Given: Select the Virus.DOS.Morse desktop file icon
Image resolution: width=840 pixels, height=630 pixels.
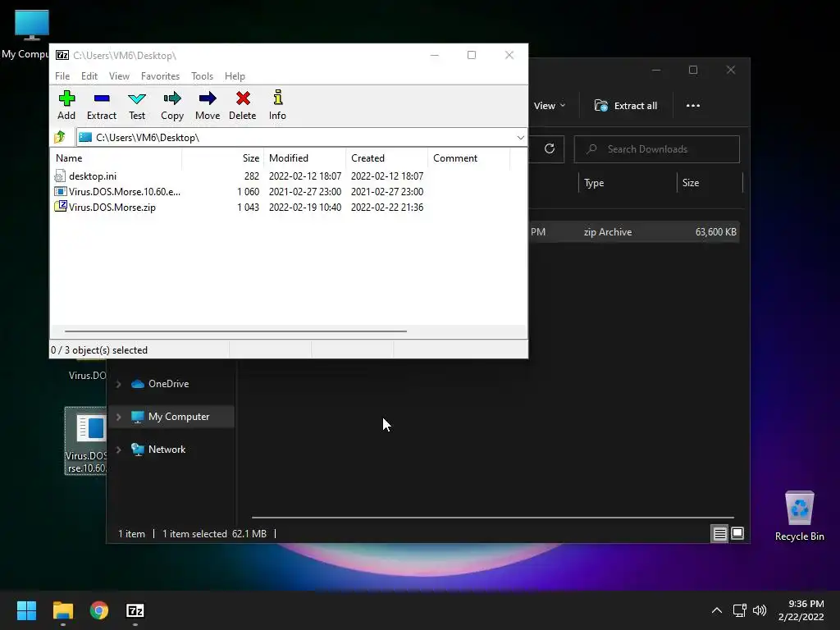Looking at the screenshot, I should pos(85,441).
